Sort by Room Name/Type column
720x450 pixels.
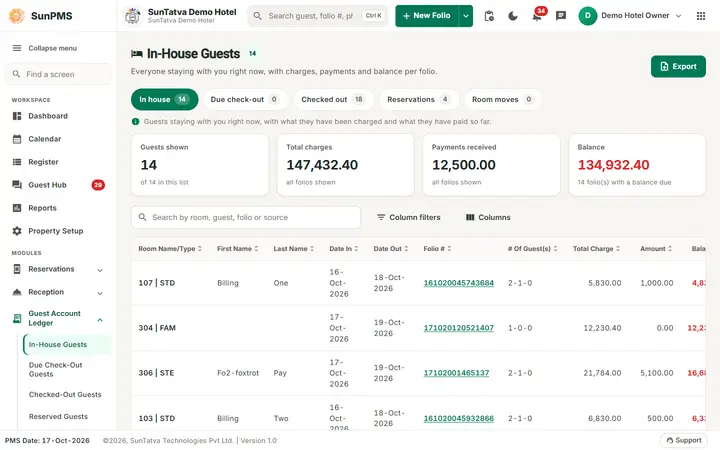tap(170, 248)
